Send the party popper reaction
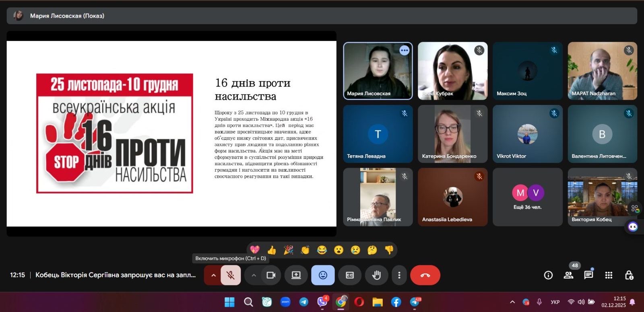The width and height of the screenshot is (644, 312). point(289,250)
